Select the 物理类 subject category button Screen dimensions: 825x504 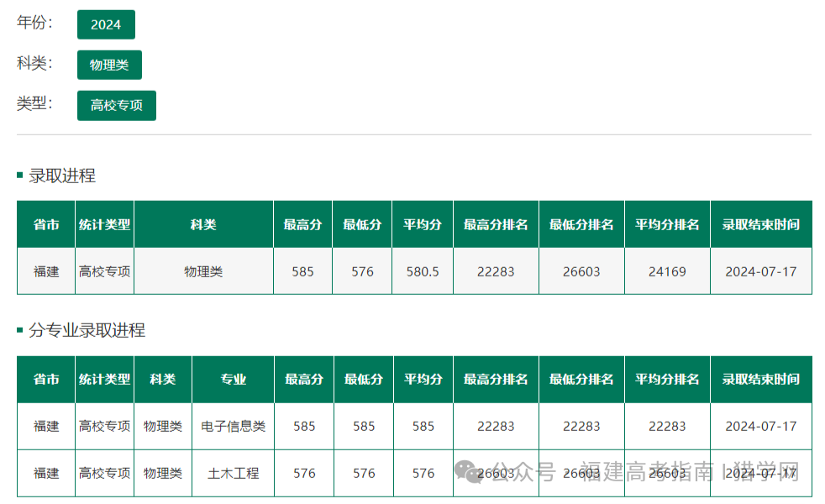109,65
